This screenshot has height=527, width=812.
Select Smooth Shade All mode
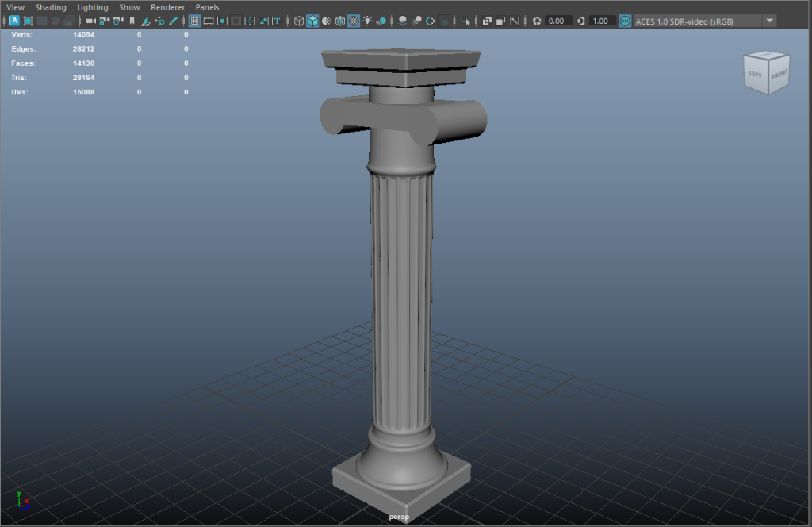[312, 21]
